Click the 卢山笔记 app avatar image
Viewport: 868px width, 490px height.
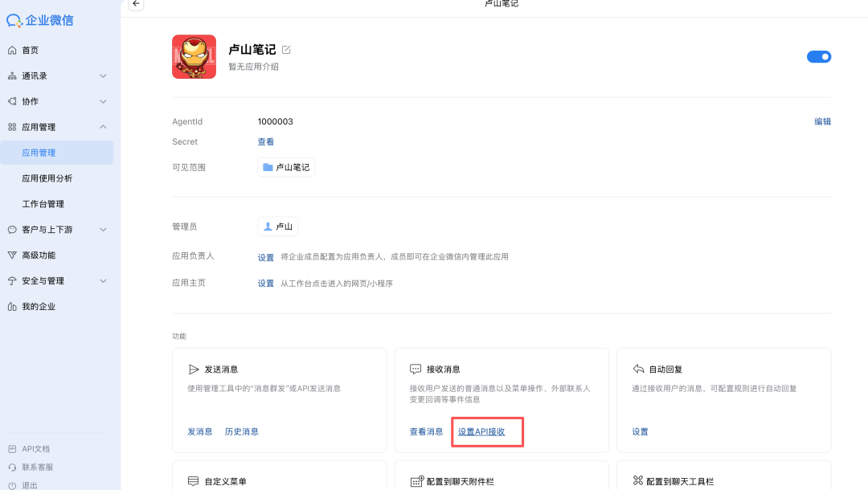pos(194,56)
